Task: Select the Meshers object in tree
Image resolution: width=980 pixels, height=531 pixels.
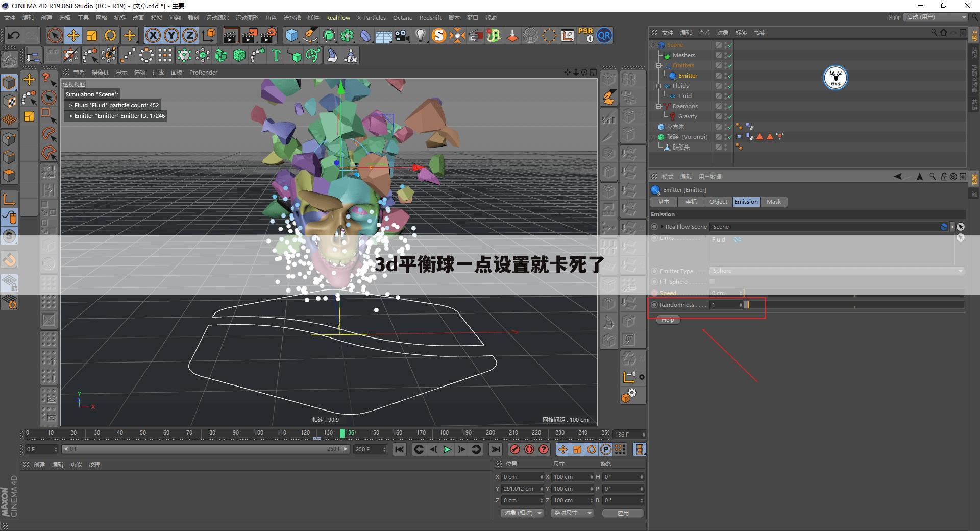Action: point(683,55)
